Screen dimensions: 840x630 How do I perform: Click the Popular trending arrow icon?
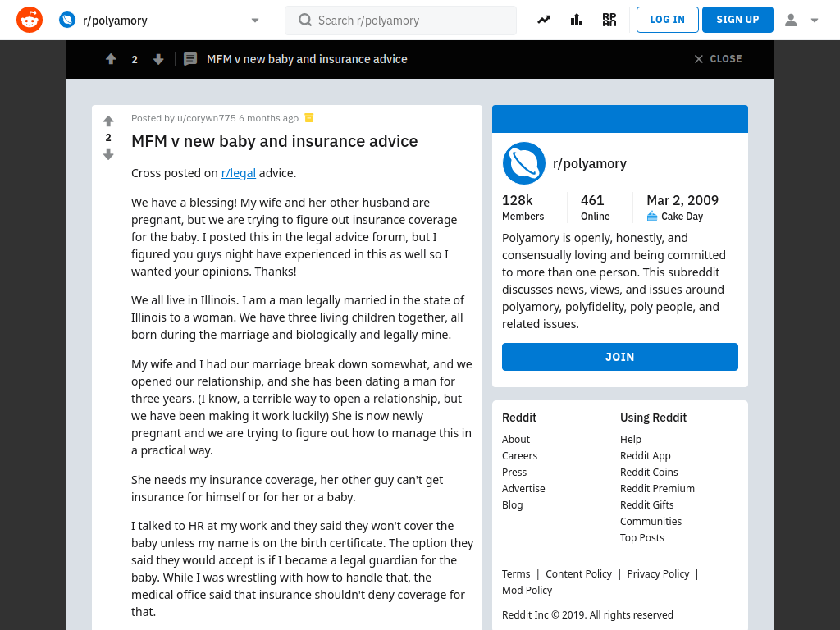click(x=544, y=20)
